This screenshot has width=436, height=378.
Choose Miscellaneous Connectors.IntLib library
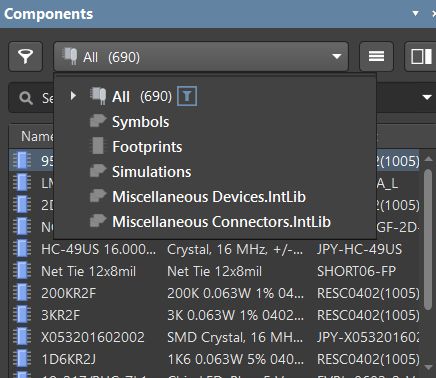pos(221,222)
